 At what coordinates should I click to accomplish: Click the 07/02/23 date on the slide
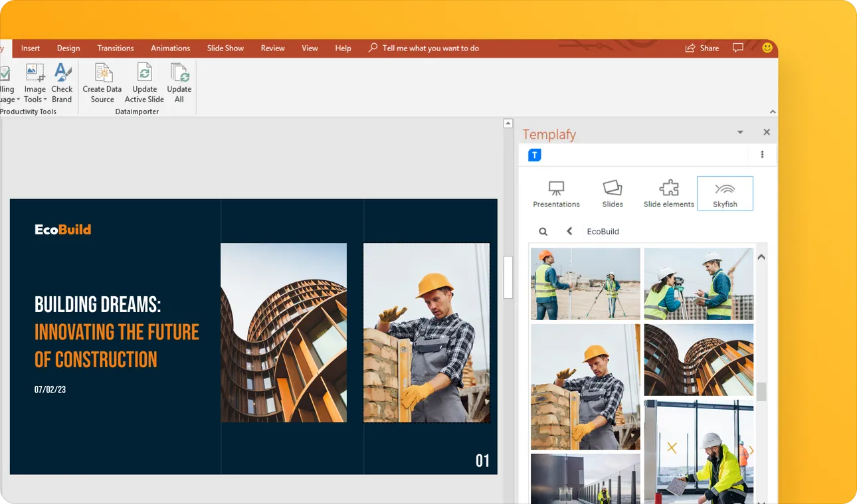[x=50, y=390]
